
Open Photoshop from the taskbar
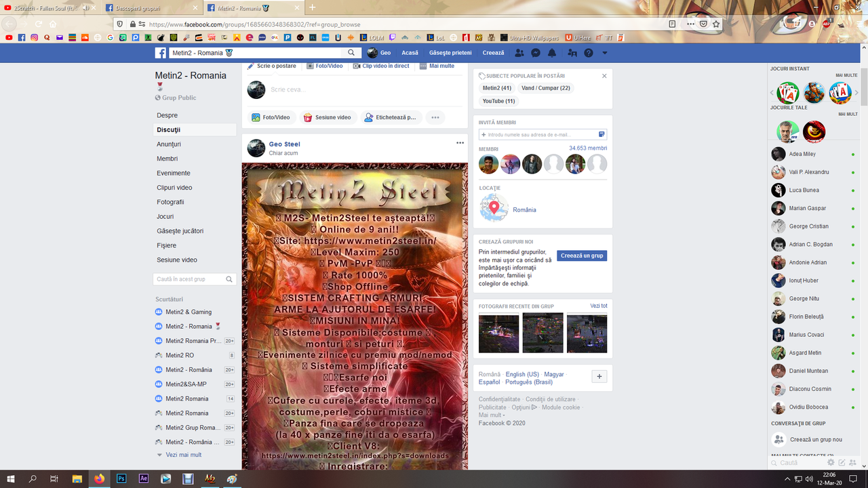(x=121, y=479)
